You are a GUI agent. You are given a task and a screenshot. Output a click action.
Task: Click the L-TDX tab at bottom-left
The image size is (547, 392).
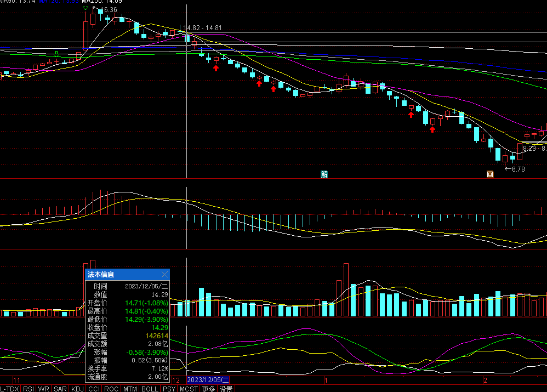click(x=10, y=389)
